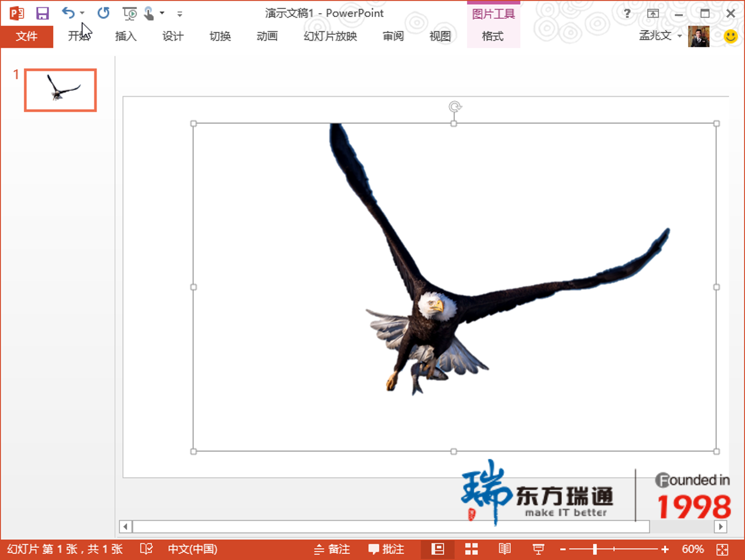The width and height of the screenshot is (745, 560).
Task: Click the user profile photo
Action: point(699,36)
